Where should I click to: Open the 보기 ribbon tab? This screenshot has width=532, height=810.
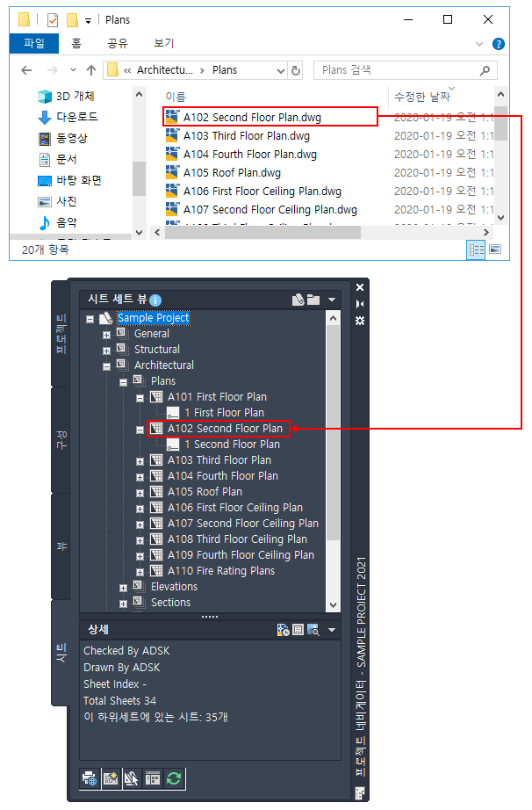163,43
